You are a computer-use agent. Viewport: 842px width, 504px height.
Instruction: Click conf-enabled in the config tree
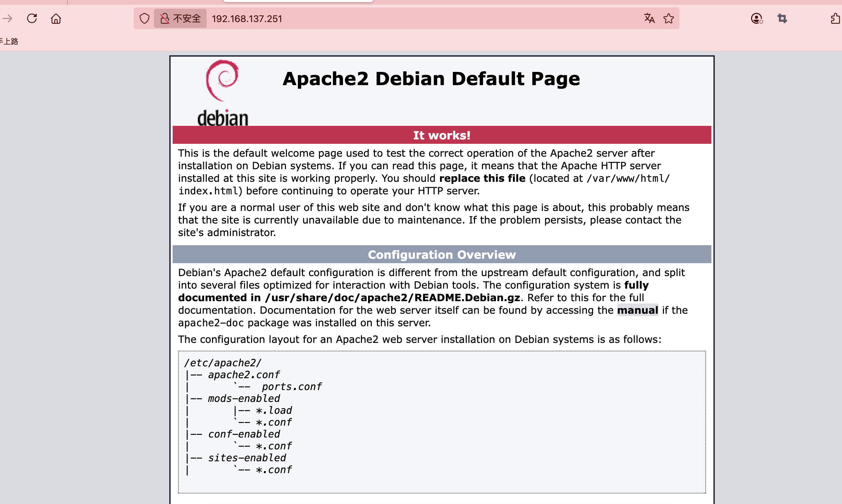click(244, 434)
